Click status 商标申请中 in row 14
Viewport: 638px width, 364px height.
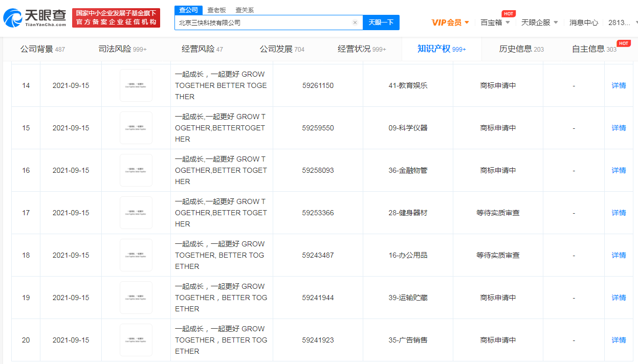(x=498, y=85)
